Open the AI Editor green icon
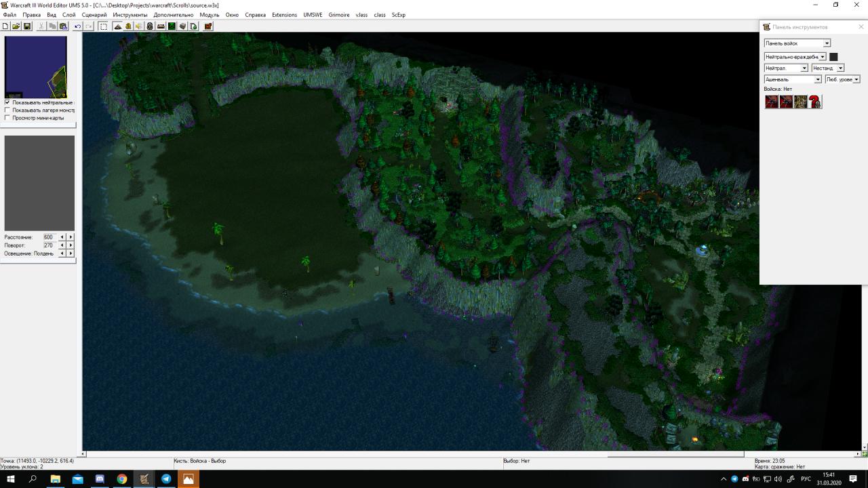Viewport: 868px width, 488px height. (x=172, y=26)
